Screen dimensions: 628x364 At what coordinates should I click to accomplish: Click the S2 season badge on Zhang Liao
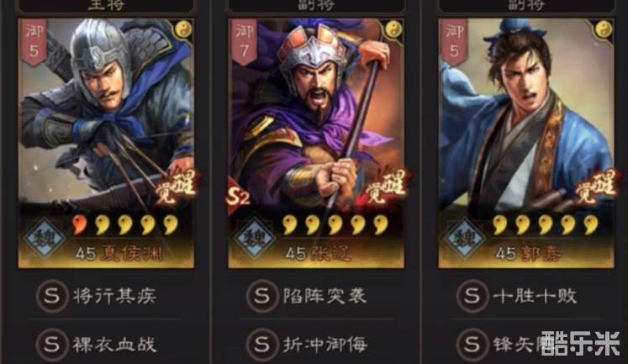238,196
